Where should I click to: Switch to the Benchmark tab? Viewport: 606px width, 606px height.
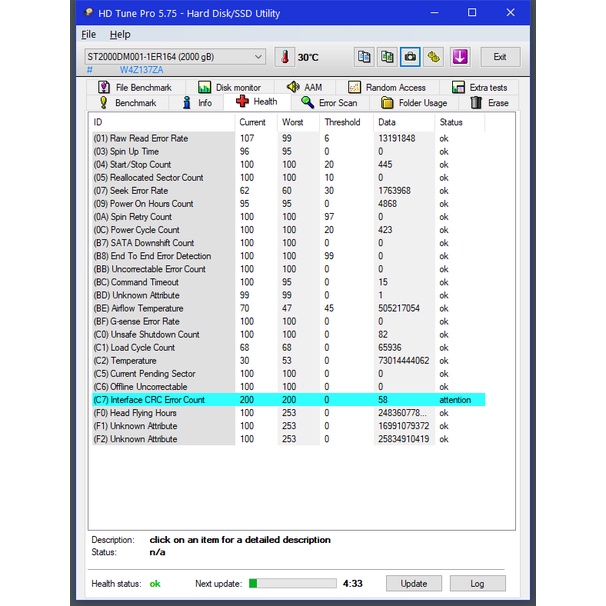click(127, 102)
